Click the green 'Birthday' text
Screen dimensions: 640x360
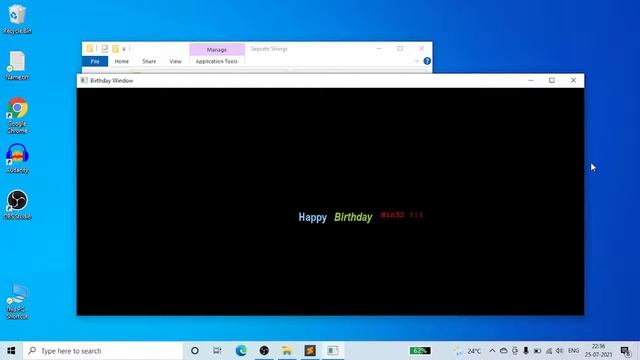coord(353,217)
